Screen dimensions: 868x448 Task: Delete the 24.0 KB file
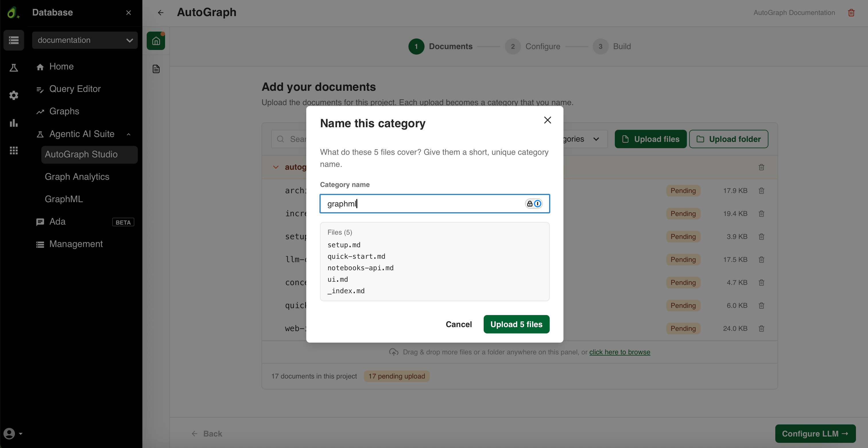pos(761,328)
